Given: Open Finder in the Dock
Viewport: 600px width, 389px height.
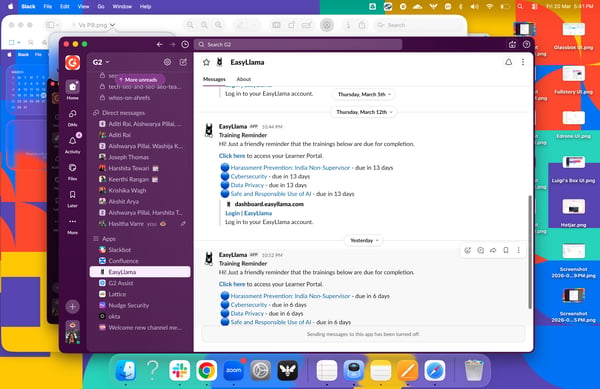Looking at the screenshot, I should click(126, 370).
